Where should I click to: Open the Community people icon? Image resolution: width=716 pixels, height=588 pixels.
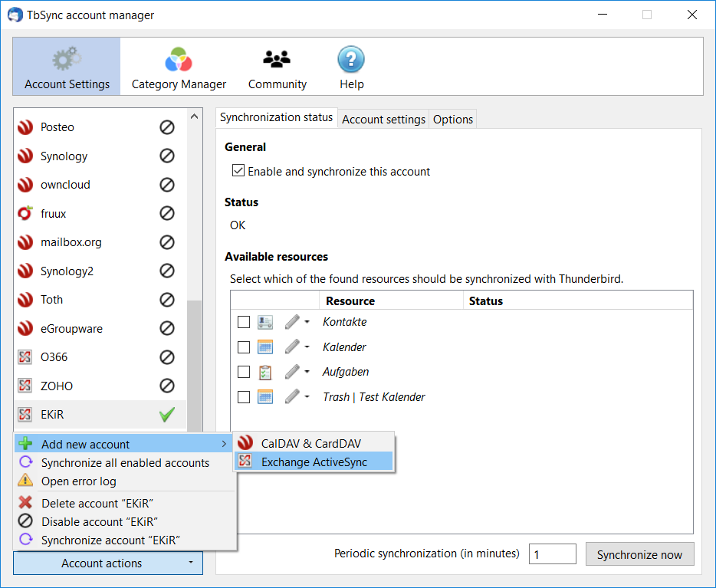click(x=277, y=59)
